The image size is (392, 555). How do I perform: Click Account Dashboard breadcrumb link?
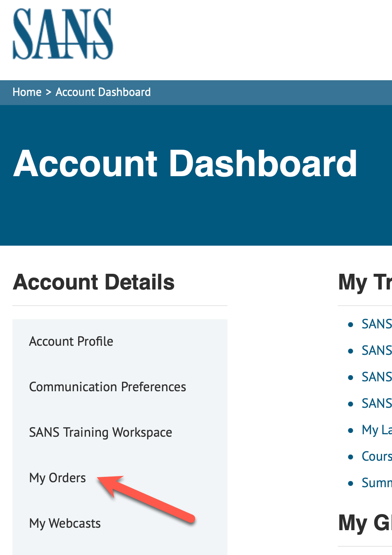pyautogui.click(x=103, y=92)
